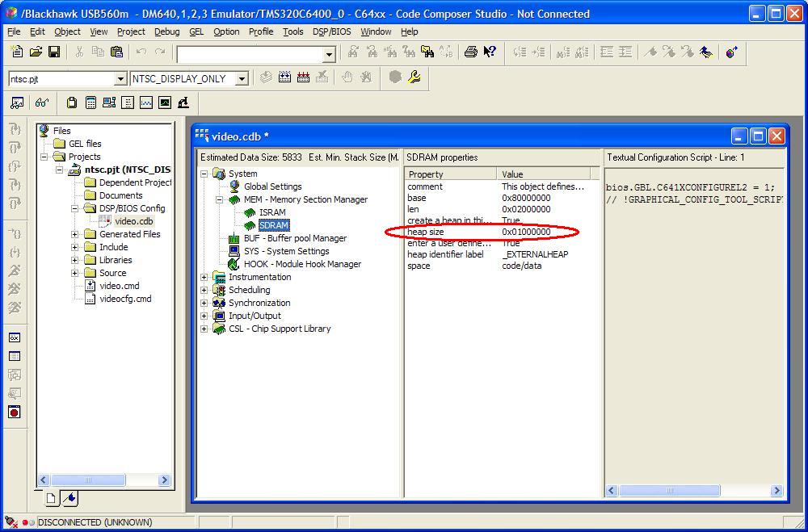The height and width of the screenshot is (532, 808).
Task: Click the colored cube icon in top toolbar
Action: [732, 52]
